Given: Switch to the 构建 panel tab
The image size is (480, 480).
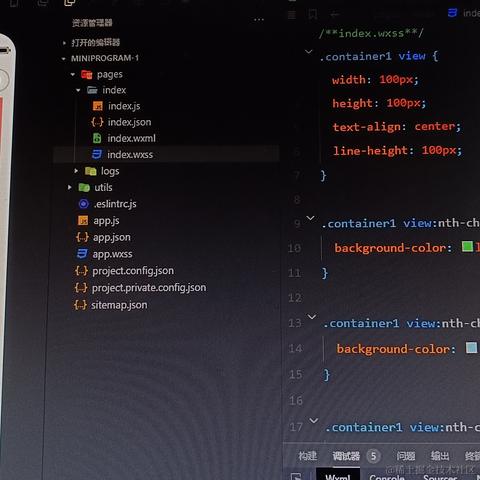Looking at the screenshot, I should coord(307,456).
